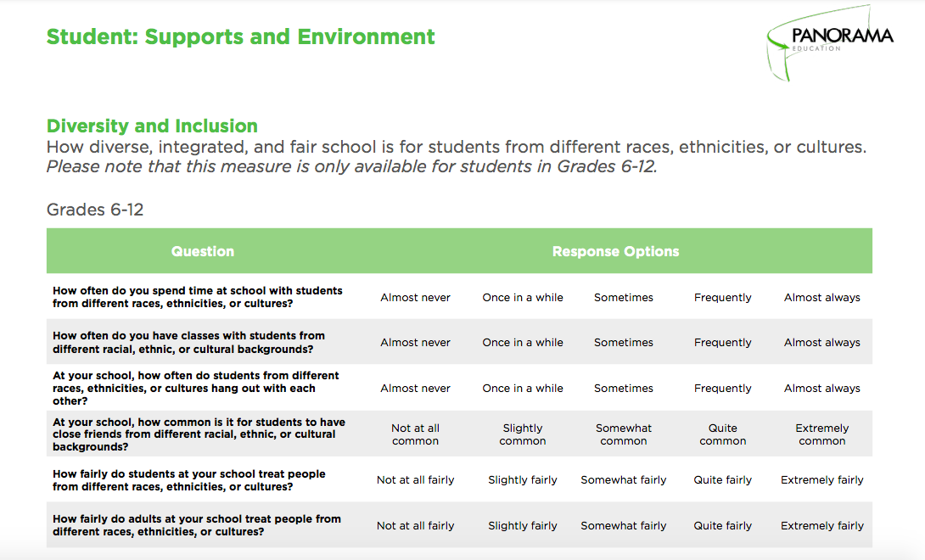This screenshot has height=560, width=925.
Task: Choose 'Almost always' for the classes question
Action: pyautogui.click(x=821, y=342)
